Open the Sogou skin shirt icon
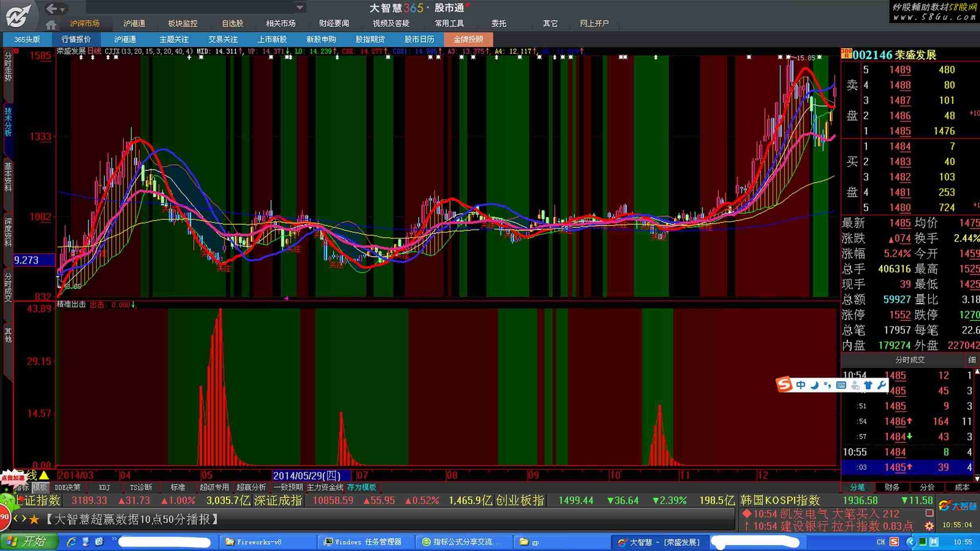This screenshot has width=980, height=551. click(x=868, y=385)
